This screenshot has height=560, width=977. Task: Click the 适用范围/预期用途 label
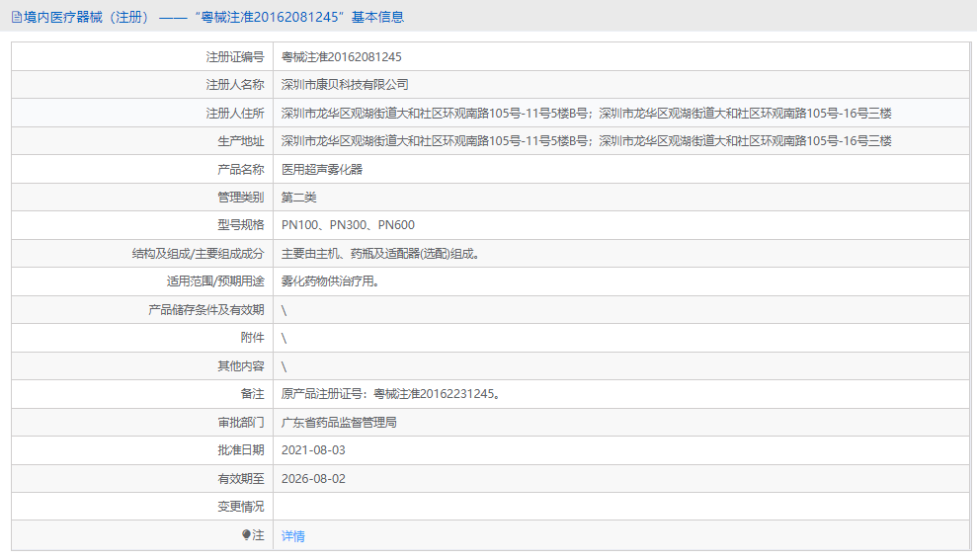(x=215, y=281)
